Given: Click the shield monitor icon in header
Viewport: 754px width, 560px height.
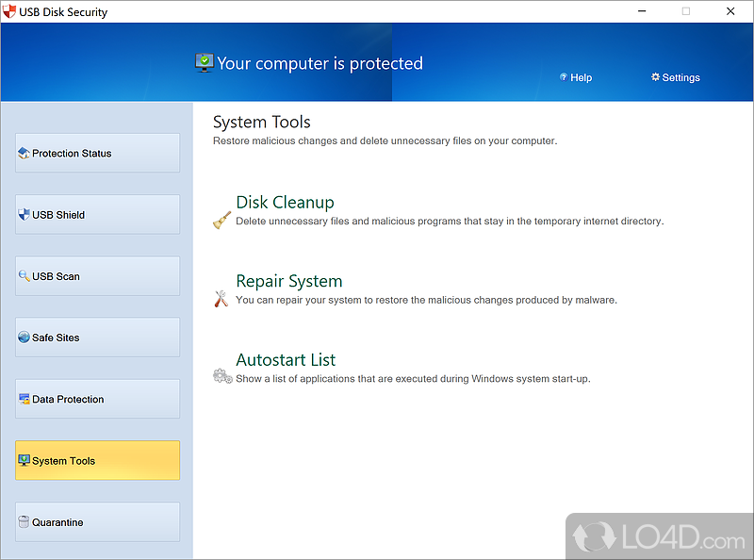Looking at the screenshot, I should click(204, 63).
